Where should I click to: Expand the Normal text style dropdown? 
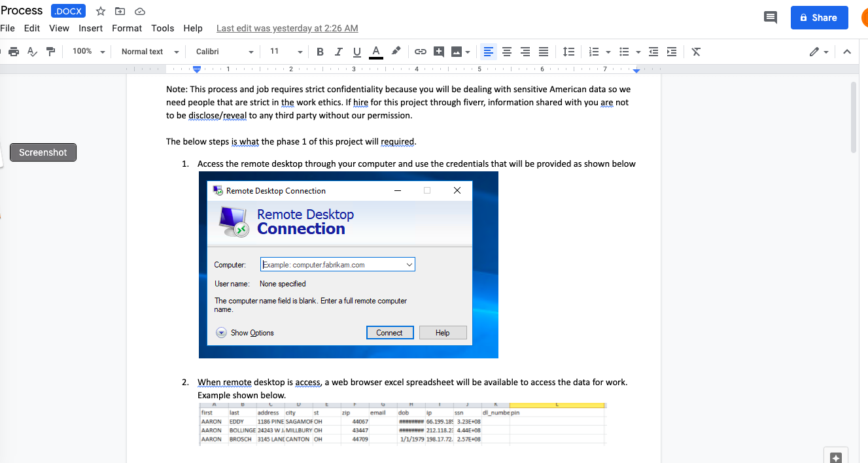(150, 52)
